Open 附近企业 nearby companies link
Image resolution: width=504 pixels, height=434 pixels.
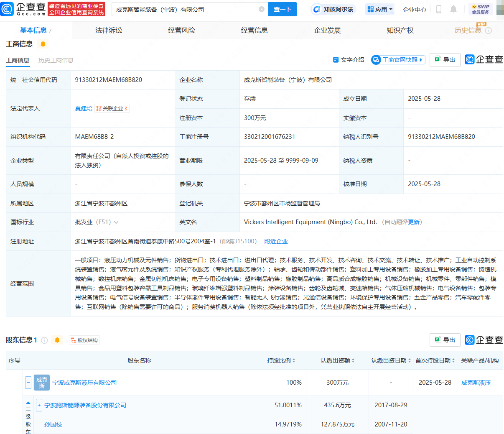click(276, 241)
